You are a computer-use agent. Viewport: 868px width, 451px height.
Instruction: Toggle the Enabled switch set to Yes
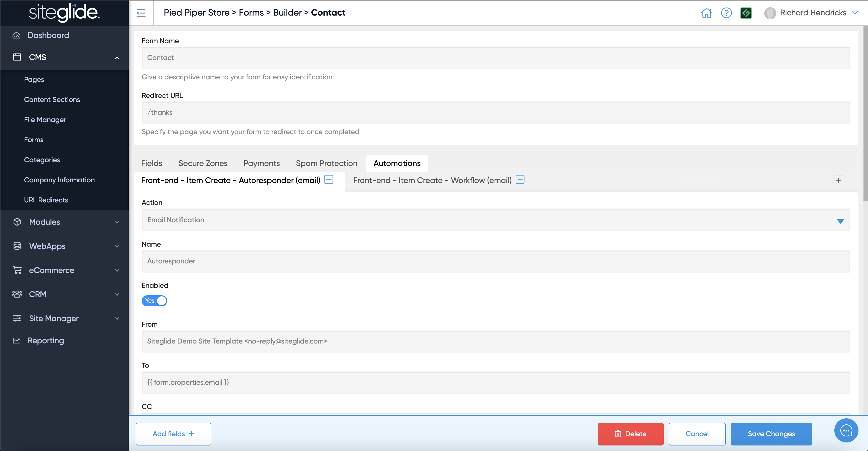154,300
